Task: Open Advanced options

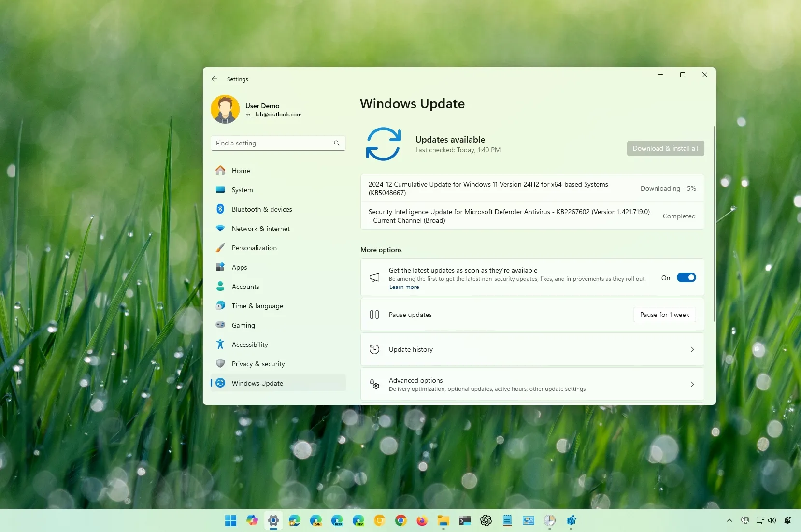Action: tap(532, 384)
